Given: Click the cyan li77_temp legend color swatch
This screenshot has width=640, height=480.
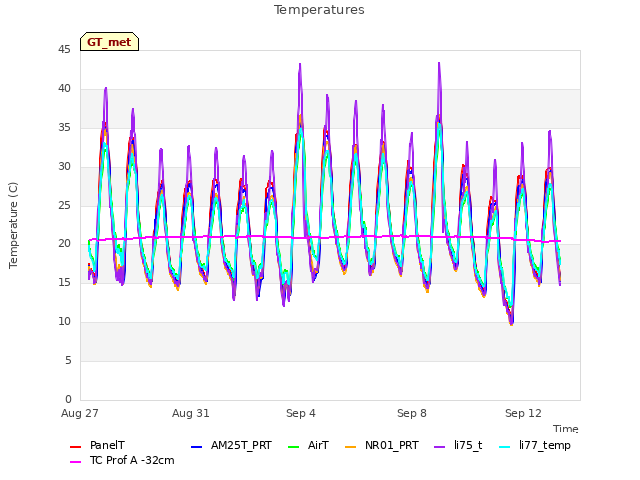Looking at the screenshot, I should [x=505, y=447].
